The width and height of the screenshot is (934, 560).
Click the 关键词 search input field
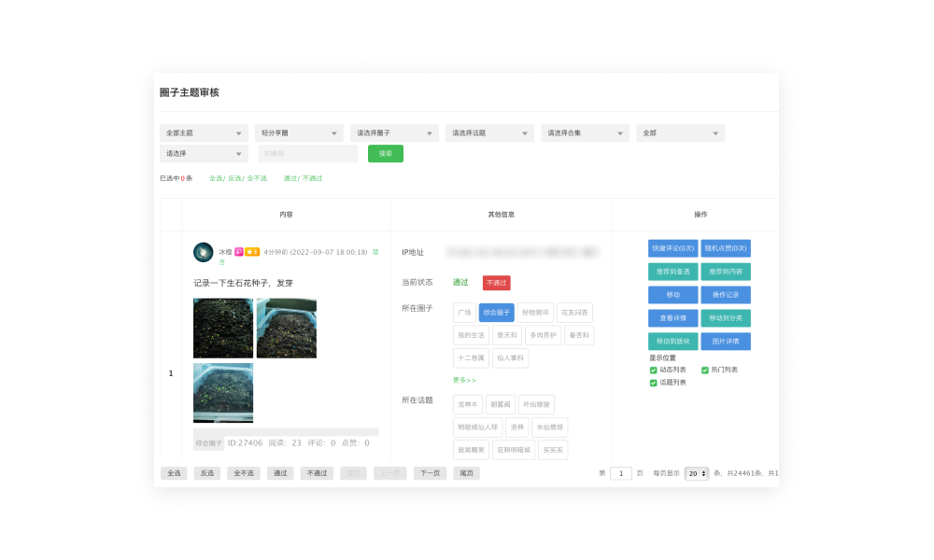[307, 154]
